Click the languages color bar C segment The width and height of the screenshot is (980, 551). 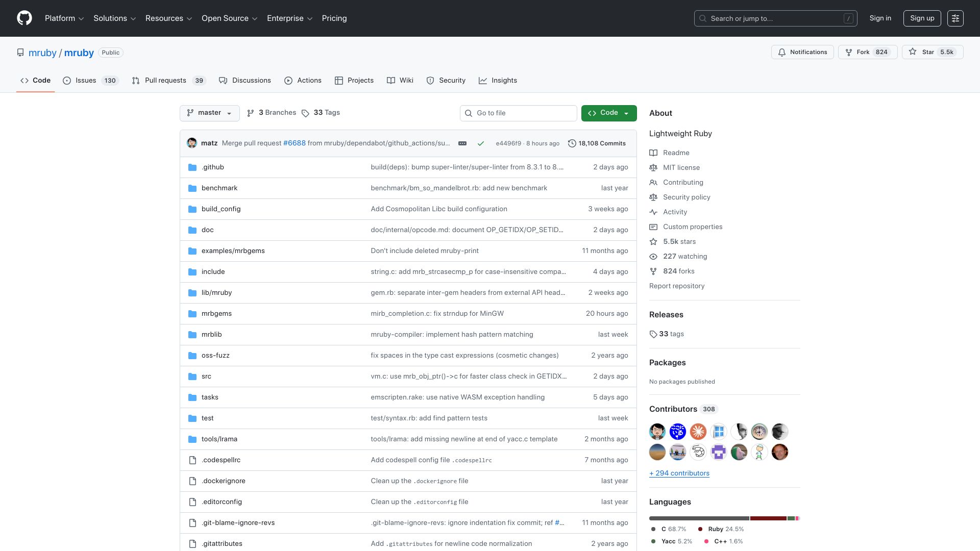click(699, 518)
